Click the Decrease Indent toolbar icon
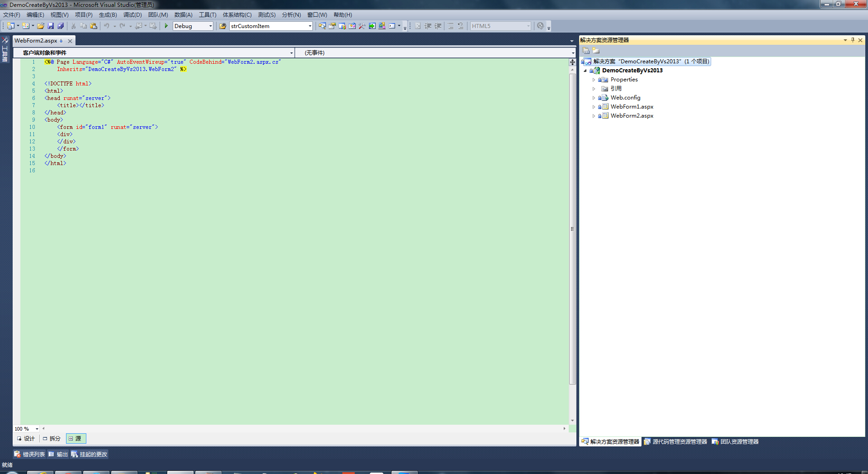 pyautogui.click(x=428, y=26)
